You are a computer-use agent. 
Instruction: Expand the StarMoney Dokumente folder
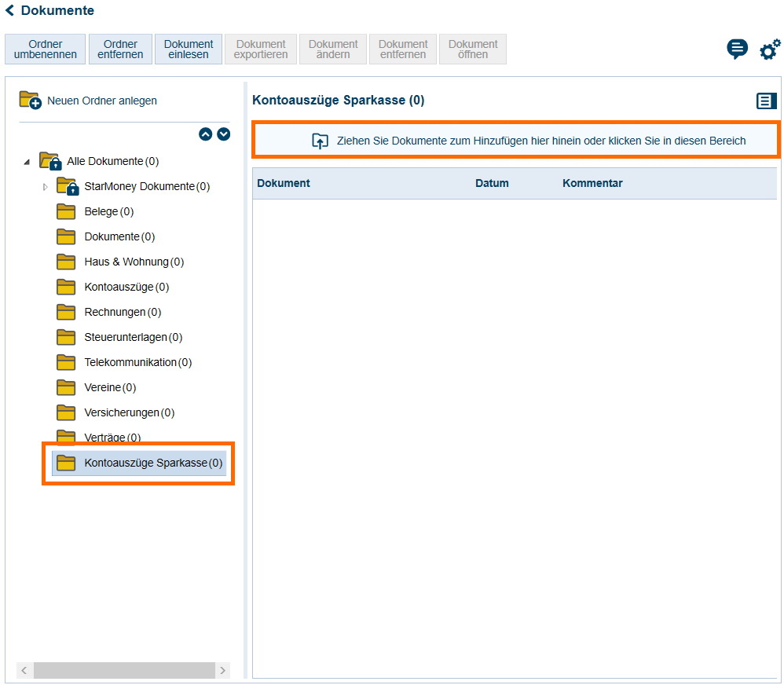tap(45, 187)
